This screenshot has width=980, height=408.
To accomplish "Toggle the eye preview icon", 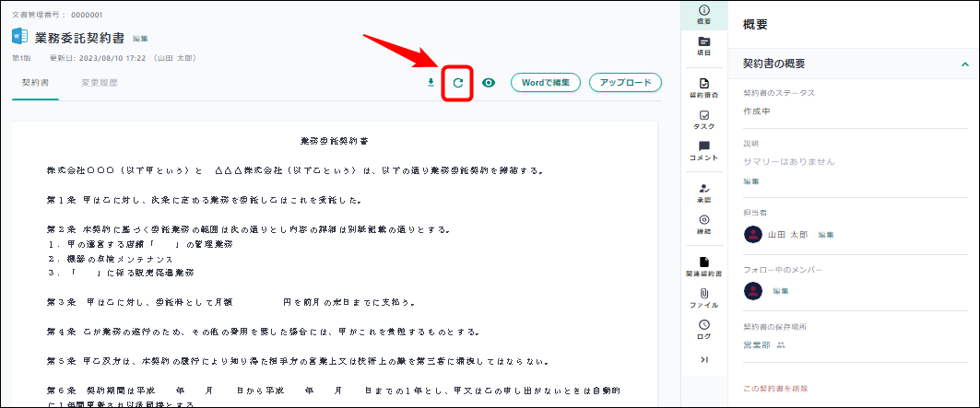I will (489, 83).
